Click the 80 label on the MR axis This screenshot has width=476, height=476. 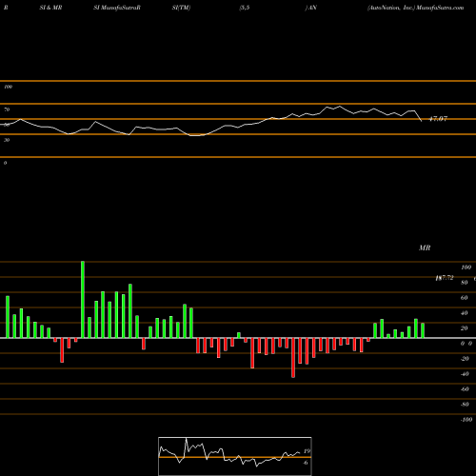465,283
